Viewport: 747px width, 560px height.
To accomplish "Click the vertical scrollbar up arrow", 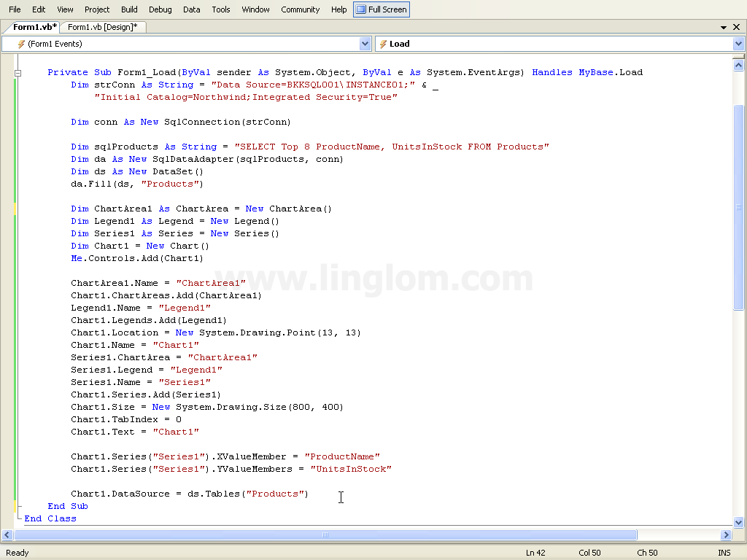I will [x=738, y=65].
